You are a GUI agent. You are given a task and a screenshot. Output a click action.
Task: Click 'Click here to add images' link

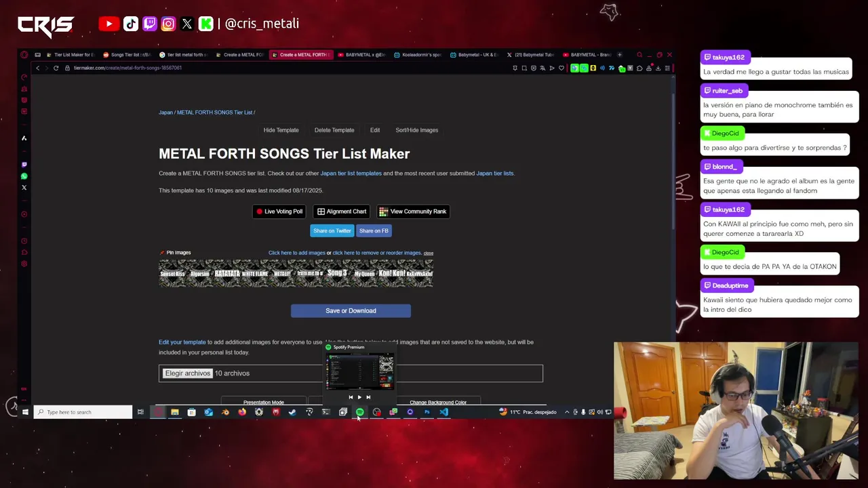(296, 253)
